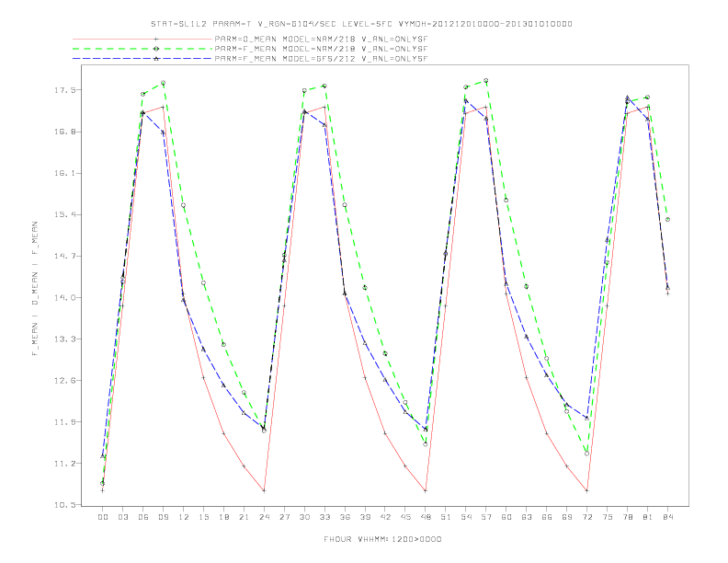This screenshot has height=563, width=728.
Task: Click x-axis tick label 27
Action: (284, 517)
